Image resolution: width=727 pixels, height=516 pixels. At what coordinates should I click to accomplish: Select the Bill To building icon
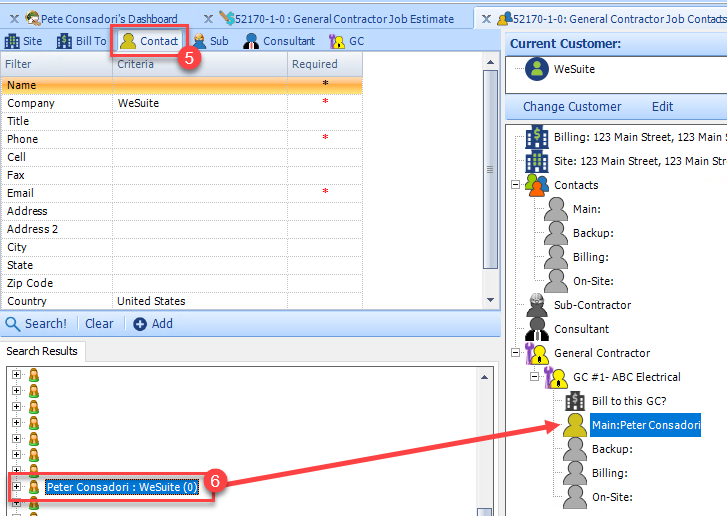click(x=64, y=41)
